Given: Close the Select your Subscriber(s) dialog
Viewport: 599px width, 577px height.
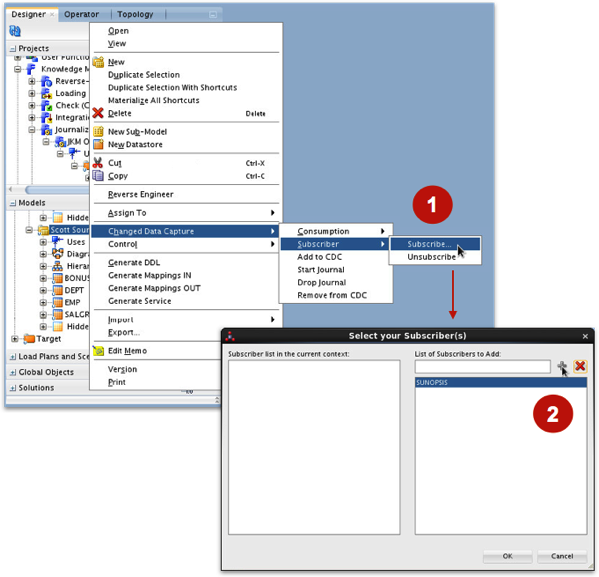Looking at the screenshot, I should point(585,336).
